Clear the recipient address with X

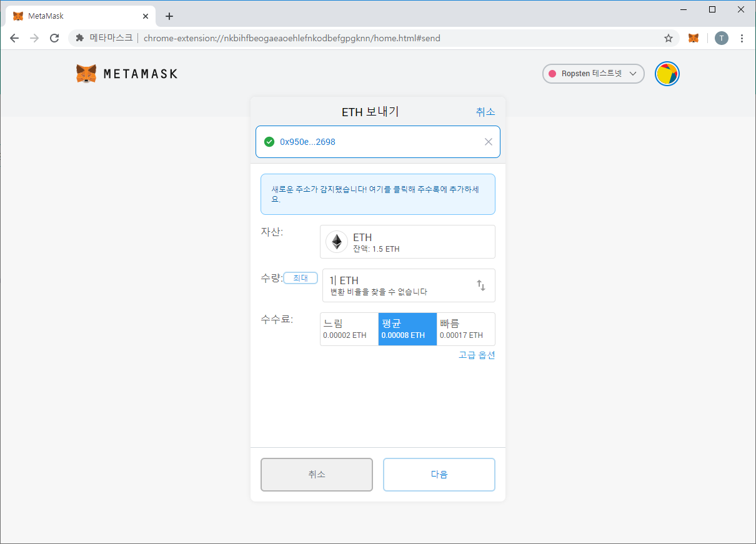point(489,142)
